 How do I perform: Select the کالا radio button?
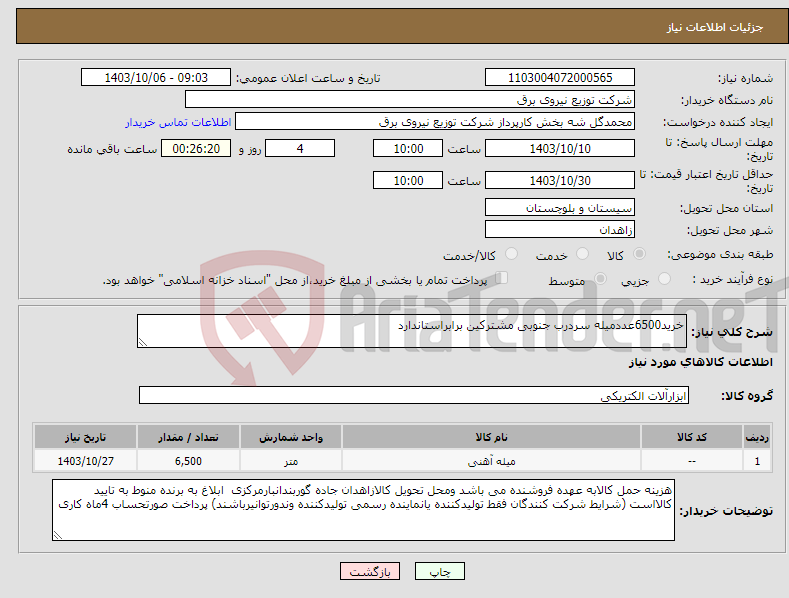coord(639,254)
